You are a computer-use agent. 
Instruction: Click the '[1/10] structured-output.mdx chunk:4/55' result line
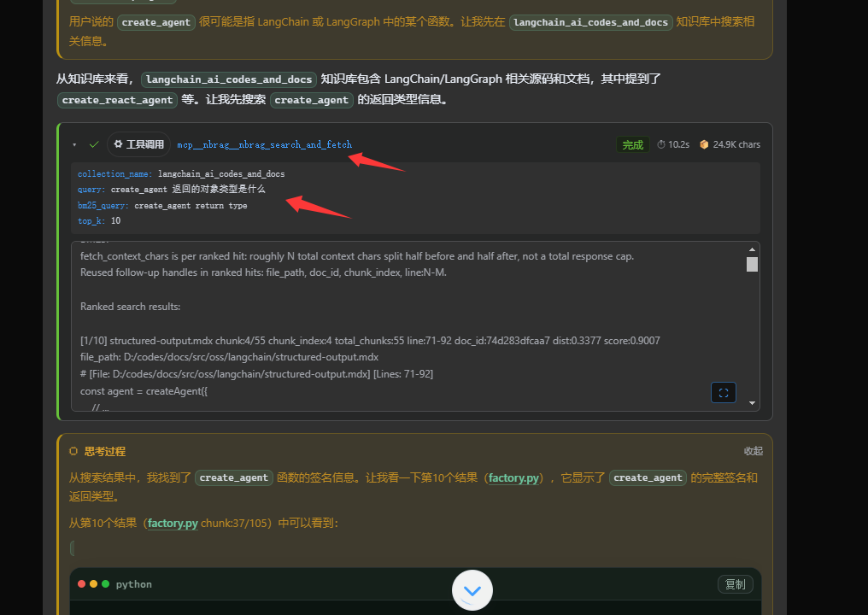tap(370, 341)
